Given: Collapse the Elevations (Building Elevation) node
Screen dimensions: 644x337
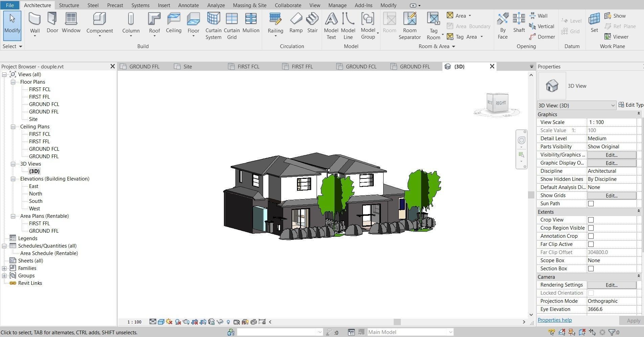Looking at the screenshot, I should click(x=13, y=179).
